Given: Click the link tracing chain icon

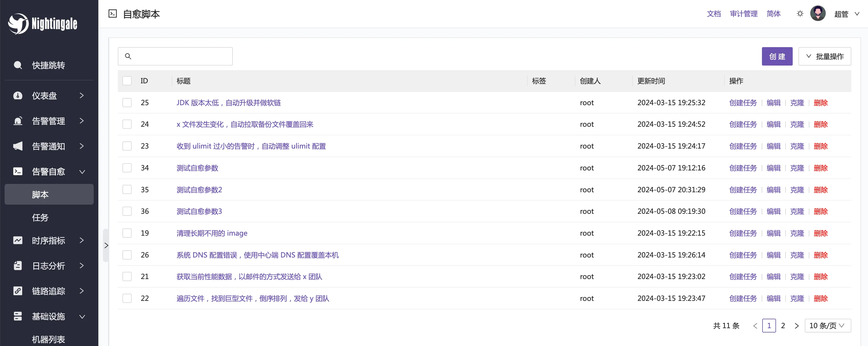Looking at the screenshot, I should point(18,291).
